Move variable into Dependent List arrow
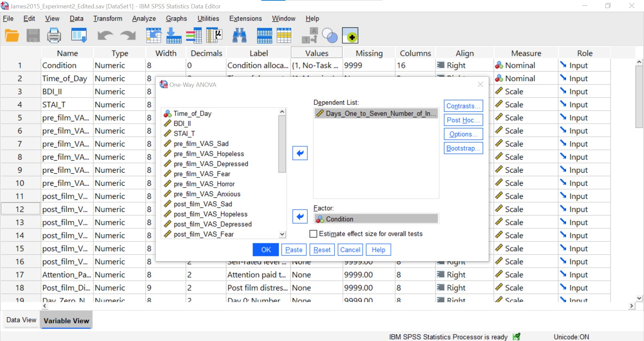The height and width of the screenshot is (341, 644). coord(300,153)
